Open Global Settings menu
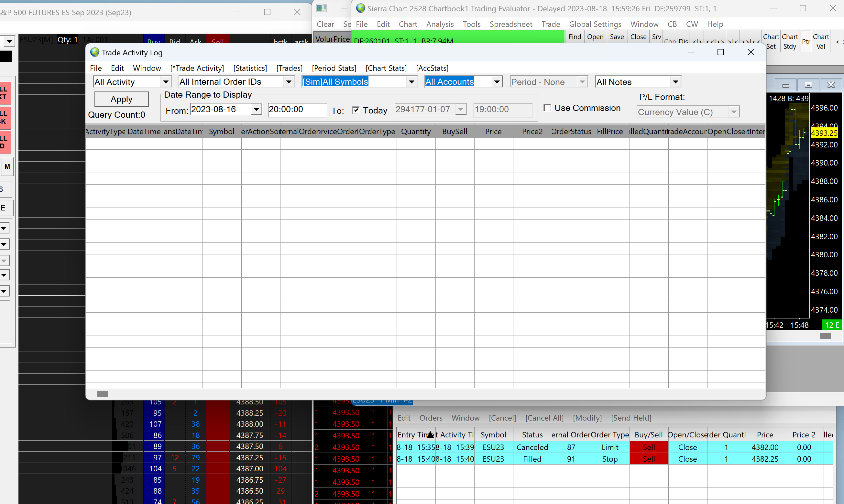This screenshot has height=504, width=844. [x=595, y=24]
